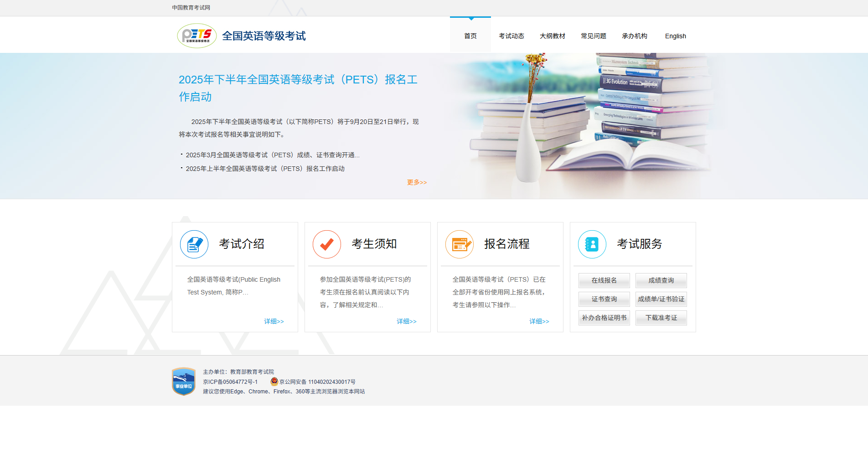The image size is (868, 449).
Task: Switch site language to English
Action: point(675,36)
